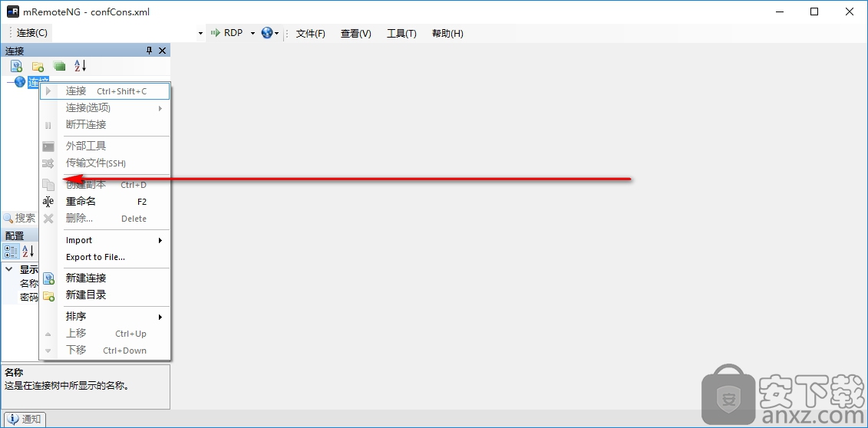The width and height of the screenshot is (868, 428).
Task: Expand the 排序 sort submenu
Action: [x=160, y=317]
